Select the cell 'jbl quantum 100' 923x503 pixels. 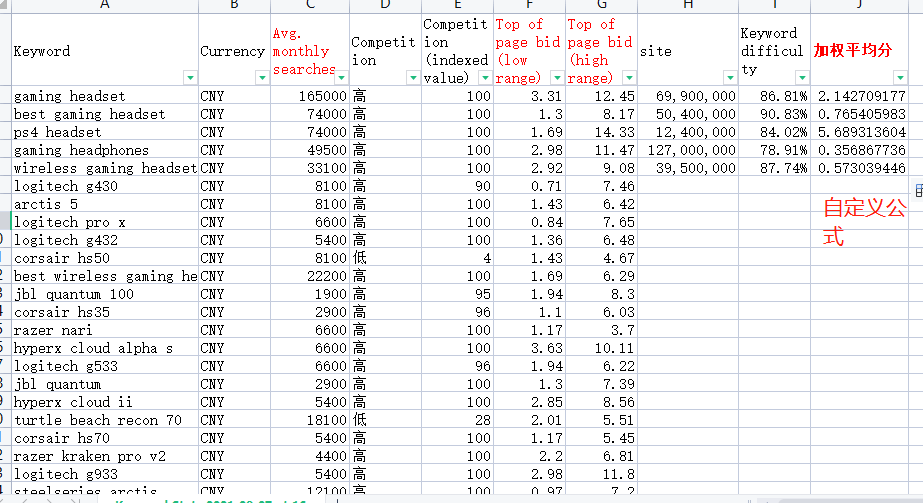click(x=105, y=294)
